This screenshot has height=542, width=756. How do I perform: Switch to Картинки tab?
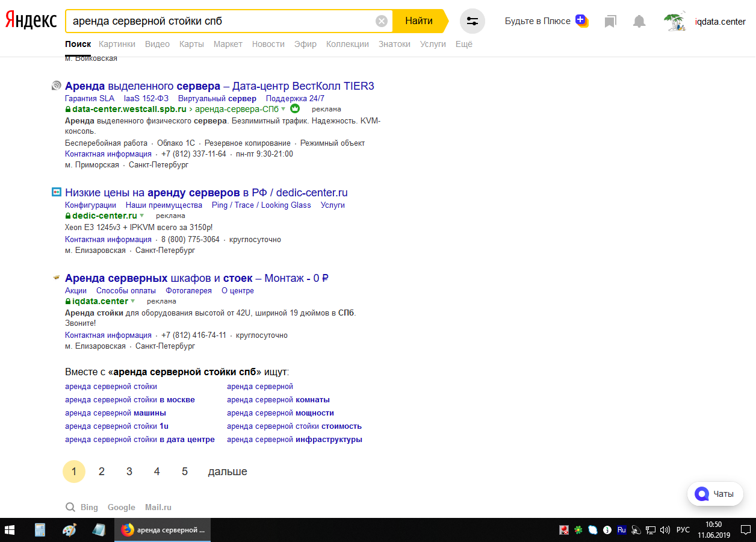[117, 44]
